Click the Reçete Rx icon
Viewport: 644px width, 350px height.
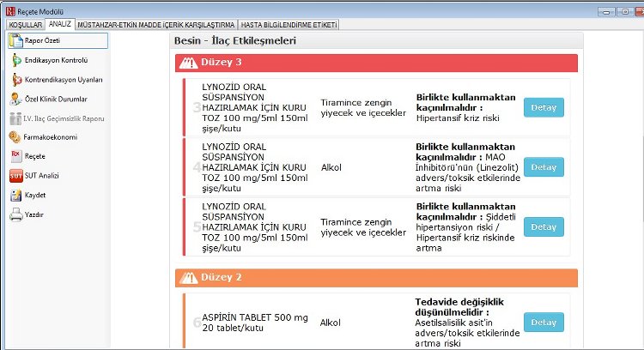(16, 156)
